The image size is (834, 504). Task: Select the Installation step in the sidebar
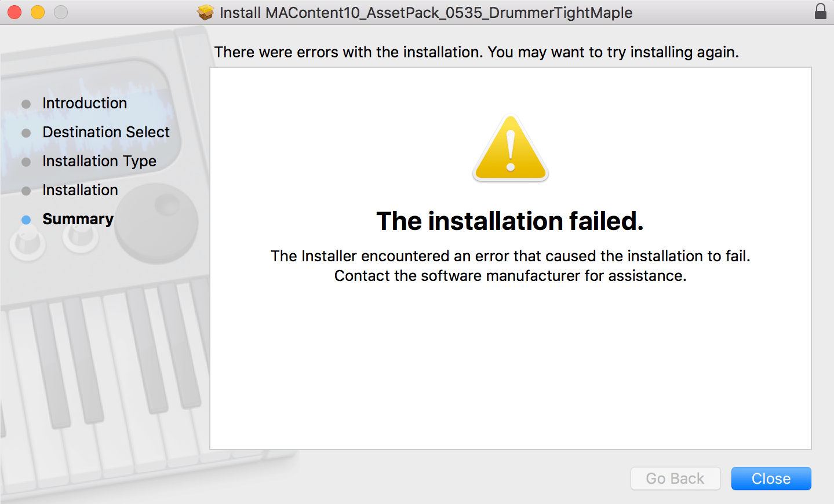(x=80, y=191)
